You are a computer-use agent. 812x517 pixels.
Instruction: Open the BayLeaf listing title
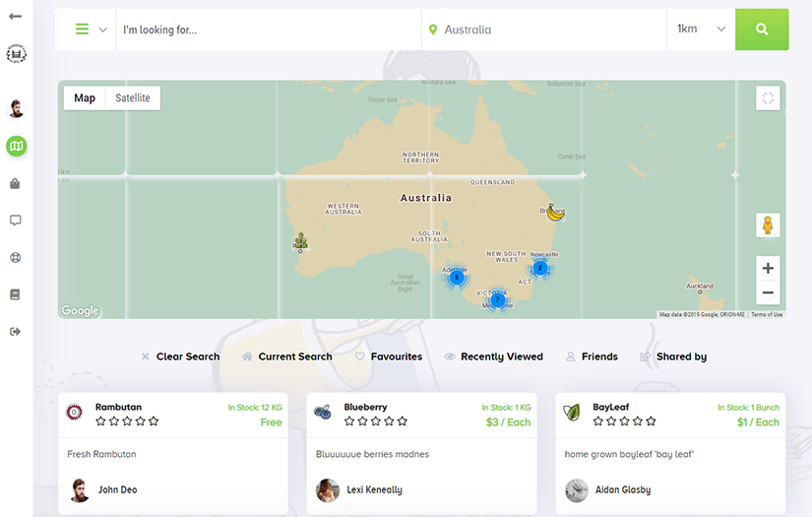click(x=611, y=407)
